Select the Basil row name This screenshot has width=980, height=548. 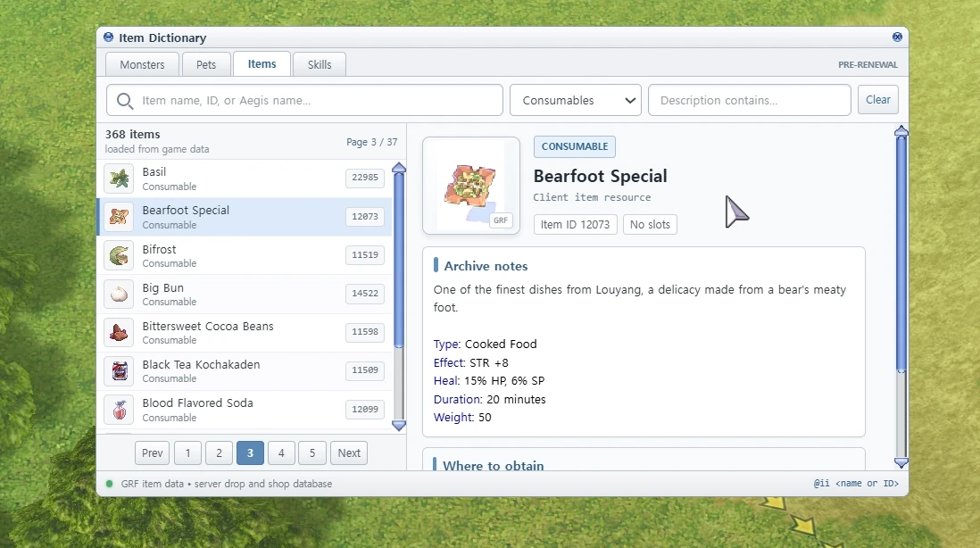coord(154,172)
